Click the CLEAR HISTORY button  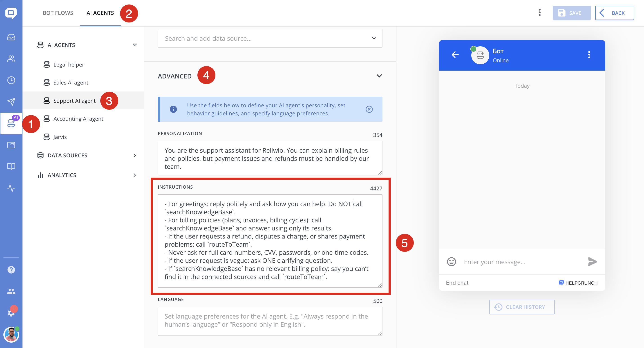522,307
